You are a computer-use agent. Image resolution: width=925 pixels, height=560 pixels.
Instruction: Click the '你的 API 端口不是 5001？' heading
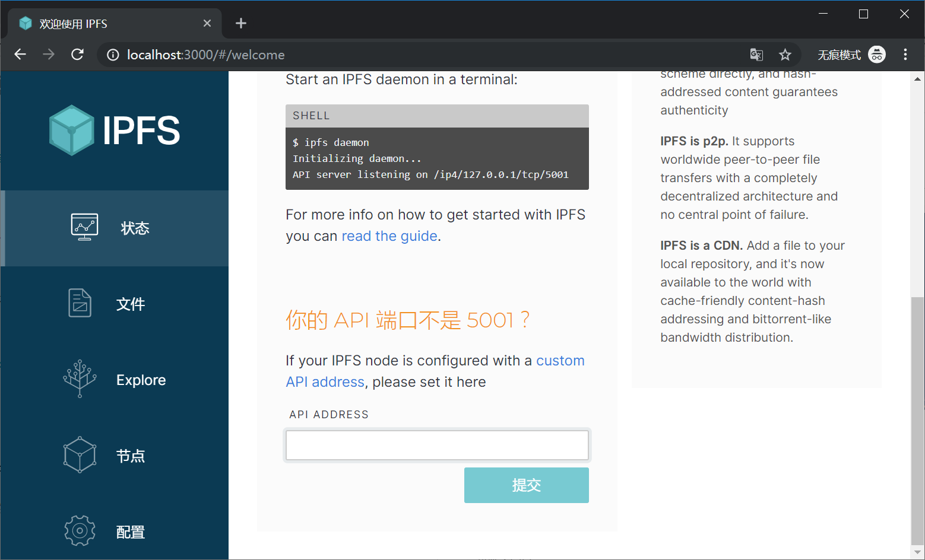pyautogui.click(x=408, y=320)
